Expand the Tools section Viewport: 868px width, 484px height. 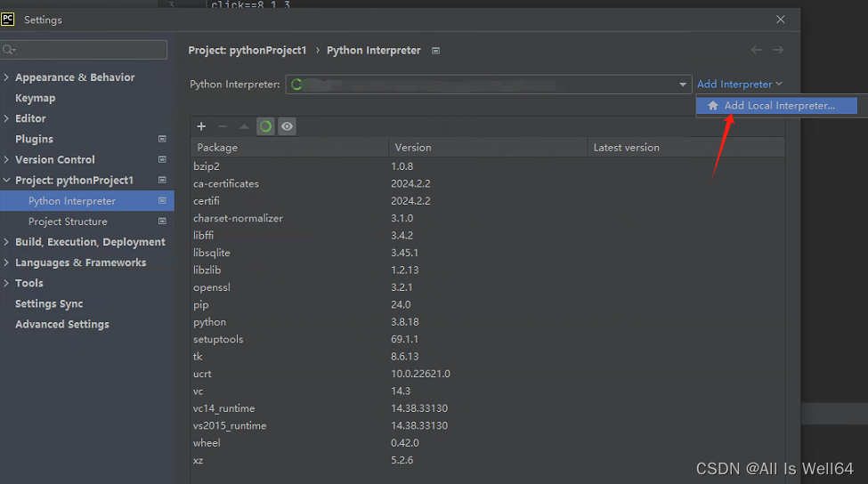[x=6, y=283]
